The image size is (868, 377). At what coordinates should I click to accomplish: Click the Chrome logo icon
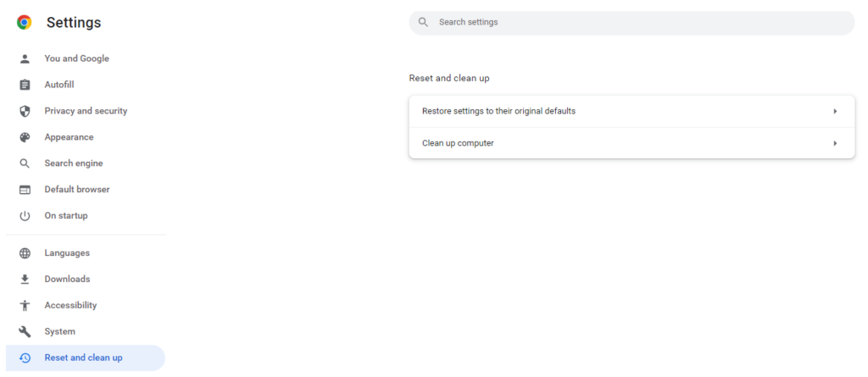pyautogui.click(x=25, y=22)
